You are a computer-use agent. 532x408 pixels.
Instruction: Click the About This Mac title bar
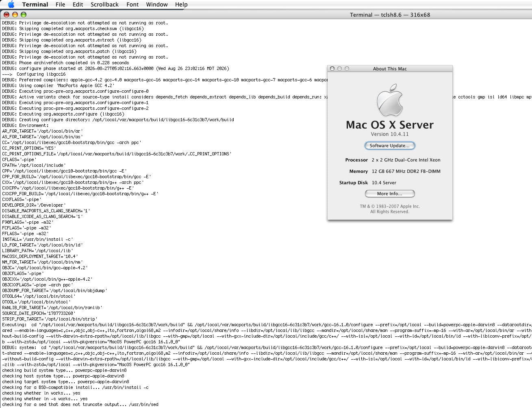click(x=390, y=69)
